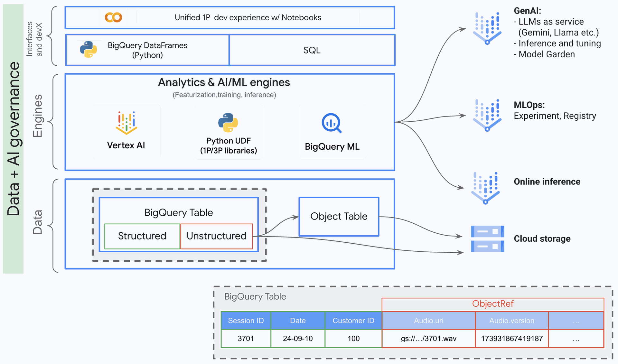Click the BigQuery Table title above bottom table
618x364 pixels.
(x=255, y=296)
